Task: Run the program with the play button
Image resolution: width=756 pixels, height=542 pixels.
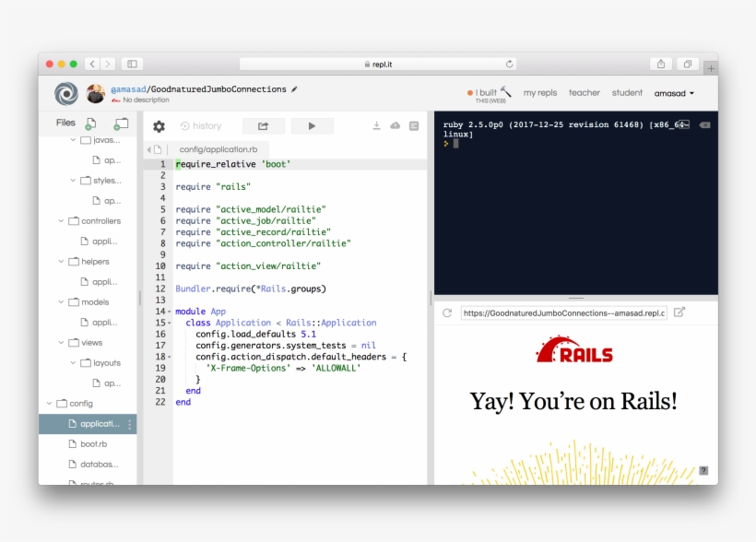Action: point(312,125)
